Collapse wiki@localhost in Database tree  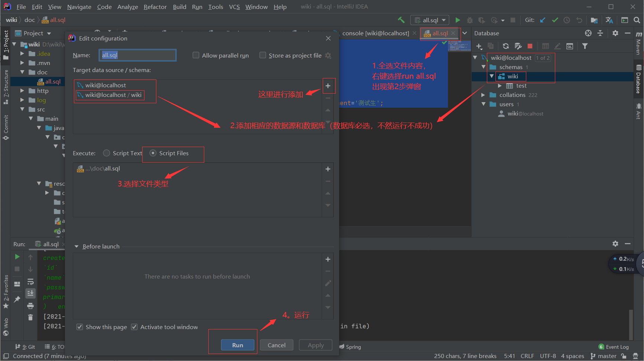coord(475,58)
